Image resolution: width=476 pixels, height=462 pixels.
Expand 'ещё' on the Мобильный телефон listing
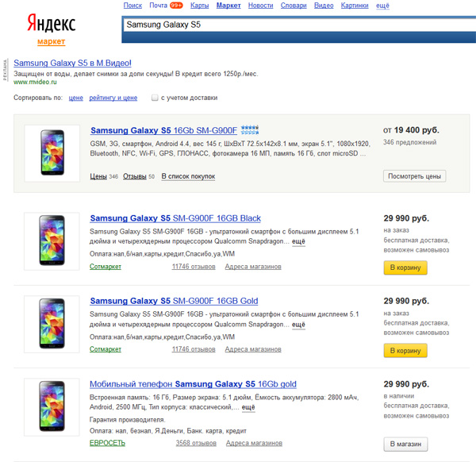(x=248, y=407)
